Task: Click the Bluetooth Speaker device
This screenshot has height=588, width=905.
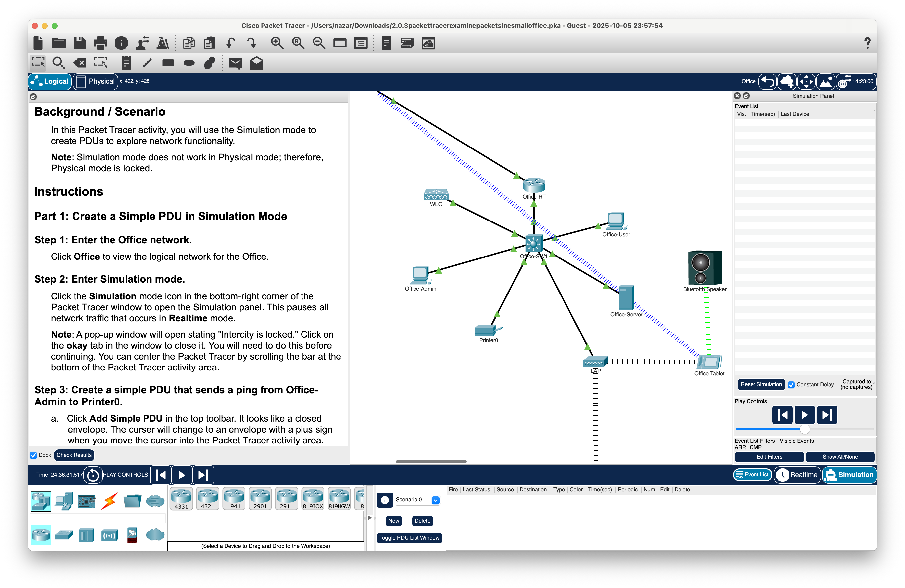Action: [x=705, y=268]
